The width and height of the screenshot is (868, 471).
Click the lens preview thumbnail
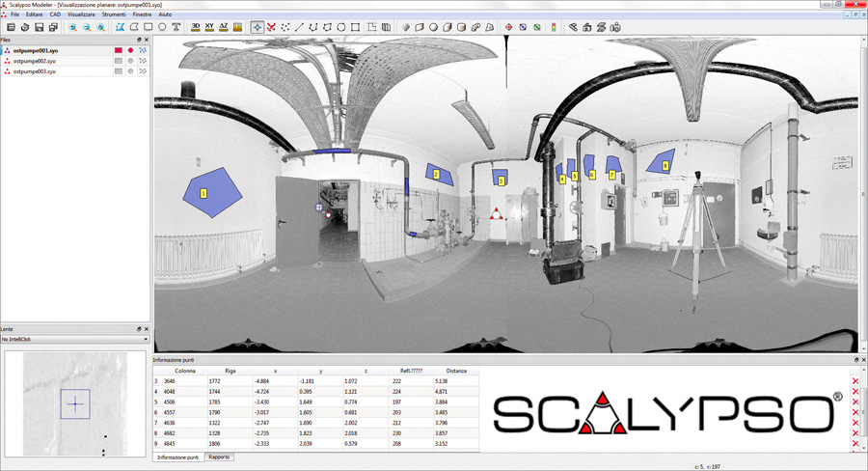(x=74, y=404)
